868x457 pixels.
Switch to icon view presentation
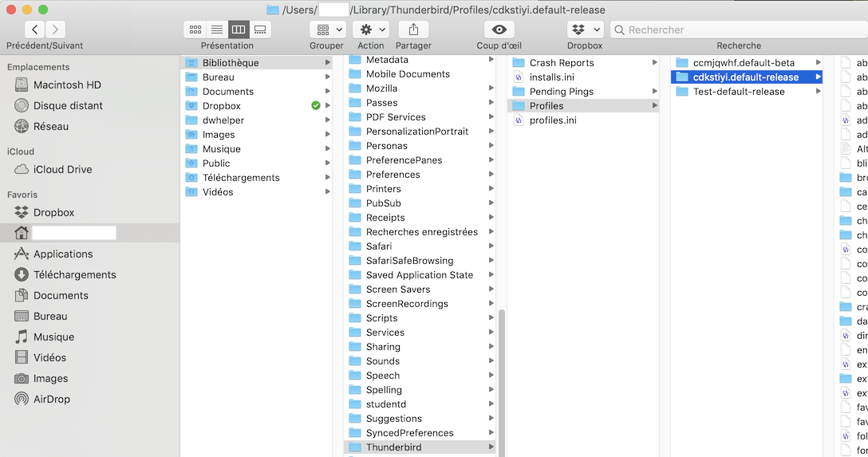[x=195, y=30]
